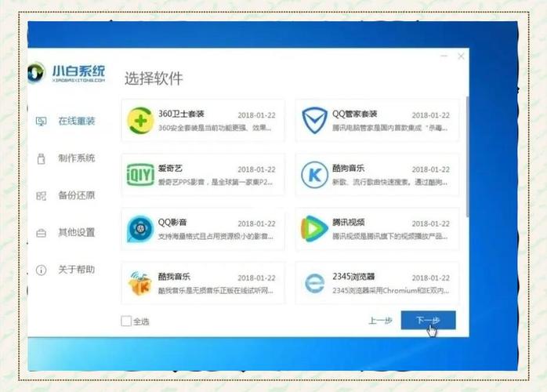Select the 腾讯视频 title text
The width and height of the screenshot is (547, 392).
[348, 223]
